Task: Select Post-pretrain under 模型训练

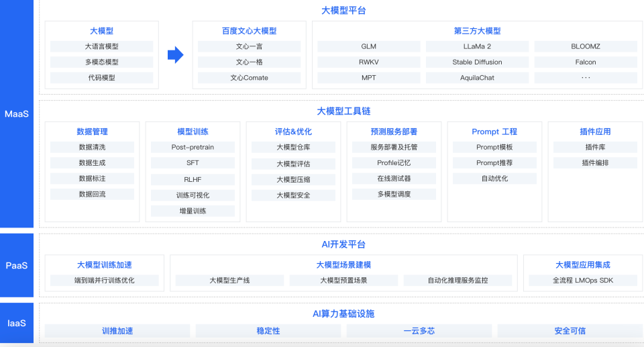Action: 193,147
